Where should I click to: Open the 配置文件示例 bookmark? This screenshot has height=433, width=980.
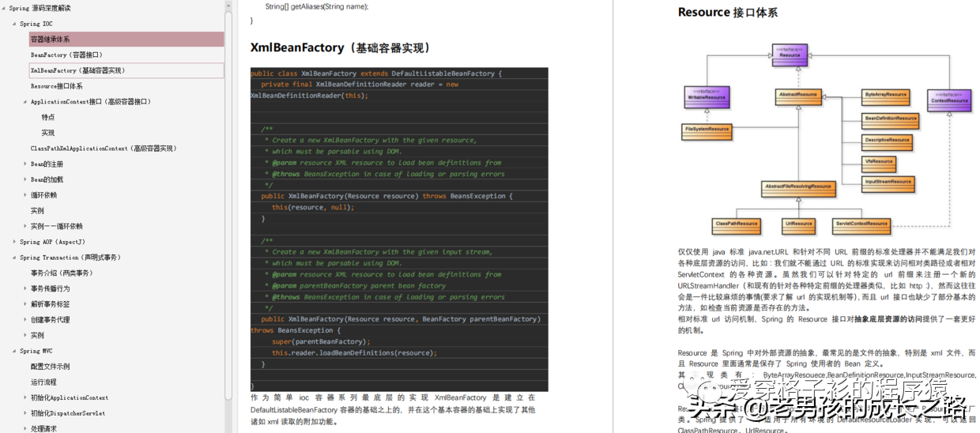click(50, 367)
